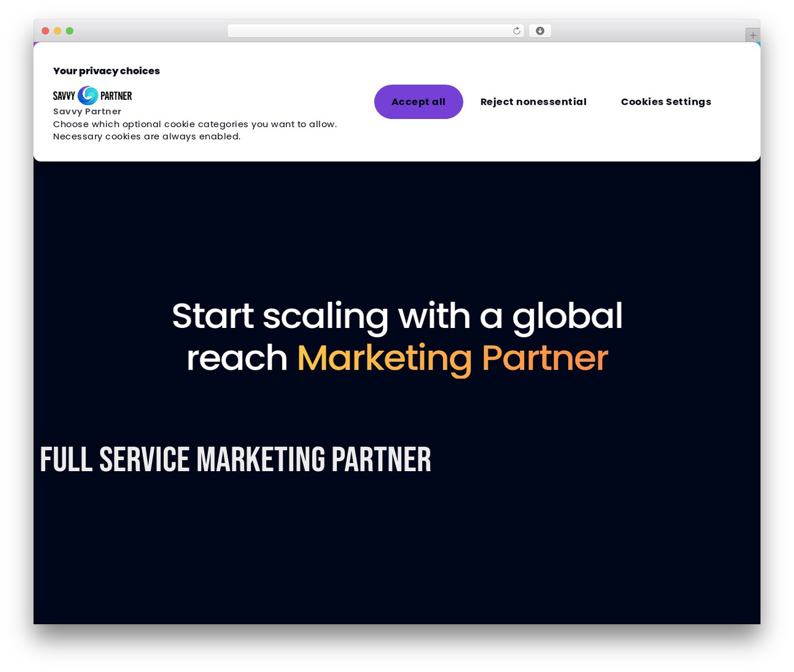The image size is (794, 672).
Task: Add a new tab with plus button
Action: (752, 35)
